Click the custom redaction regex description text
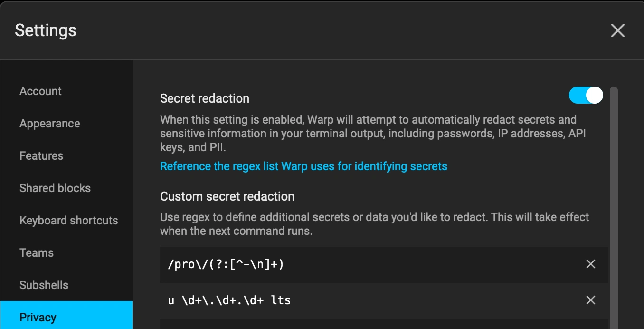The image size is (644, 329). [374, 224]
